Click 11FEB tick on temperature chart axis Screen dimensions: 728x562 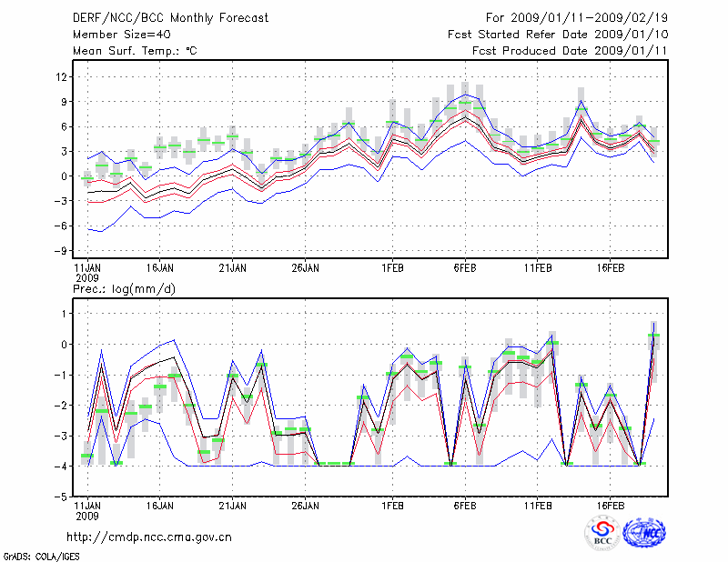tap(538, 267)
